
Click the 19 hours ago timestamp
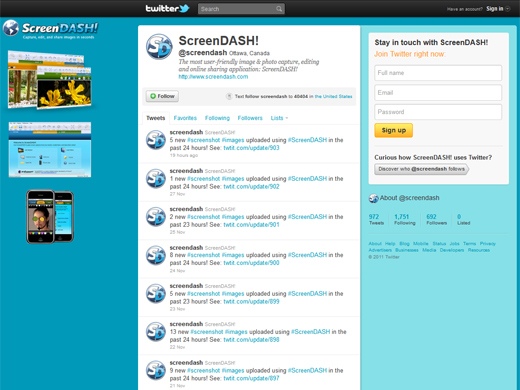(184, 155)
